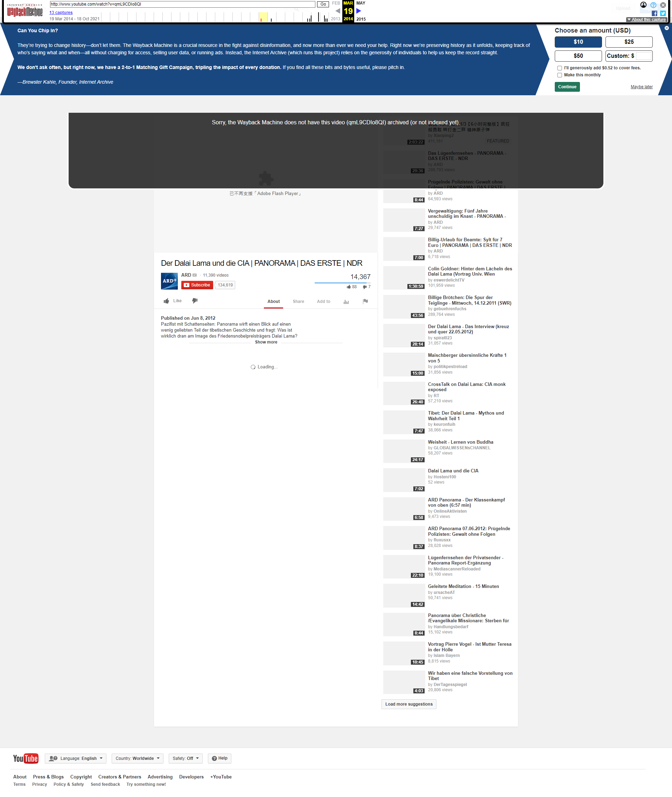This screenshot has height=797, width=672.
Task: Open the Safety: Off dropdown
Action: (x=185, y=758)
